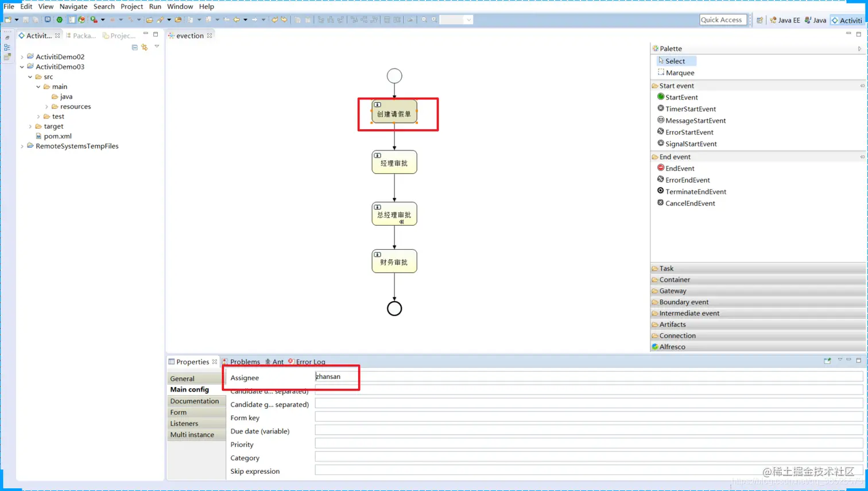Image resolution: width=868 pixels, height=491 pixels.
Task: Click the start event circle on canvas
Action: pos(394,76)
